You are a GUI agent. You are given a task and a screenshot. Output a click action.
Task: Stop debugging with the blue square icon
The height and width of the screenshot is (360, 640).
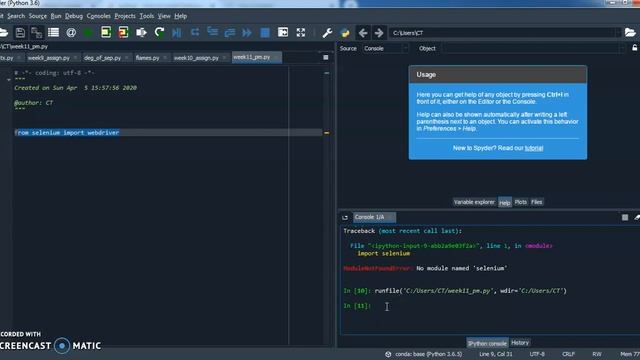(265, 32)
